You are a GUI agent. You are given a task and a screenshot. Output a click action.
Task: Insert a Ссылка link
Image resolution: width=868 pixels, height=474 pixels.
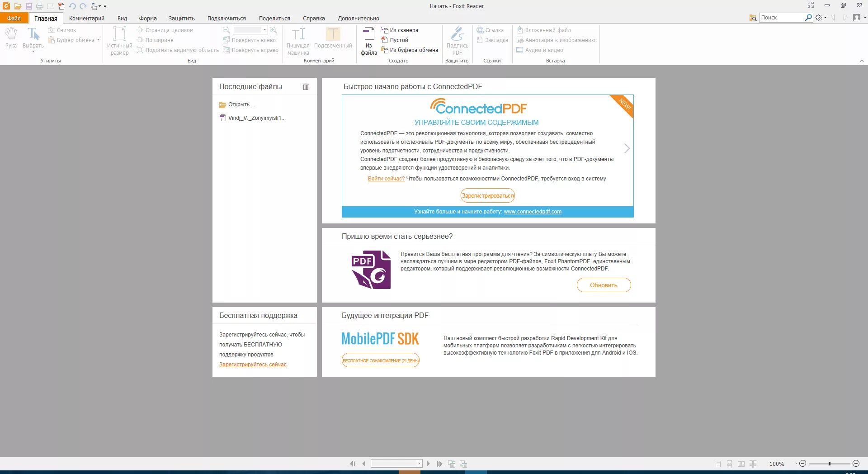coord(490,30)
